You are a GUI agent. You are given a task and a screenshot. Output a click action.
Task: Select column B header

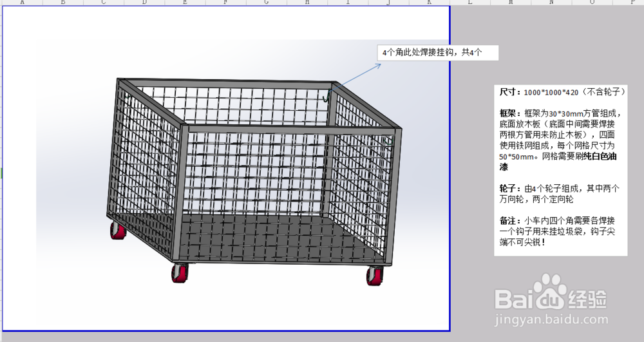(63, 2)
